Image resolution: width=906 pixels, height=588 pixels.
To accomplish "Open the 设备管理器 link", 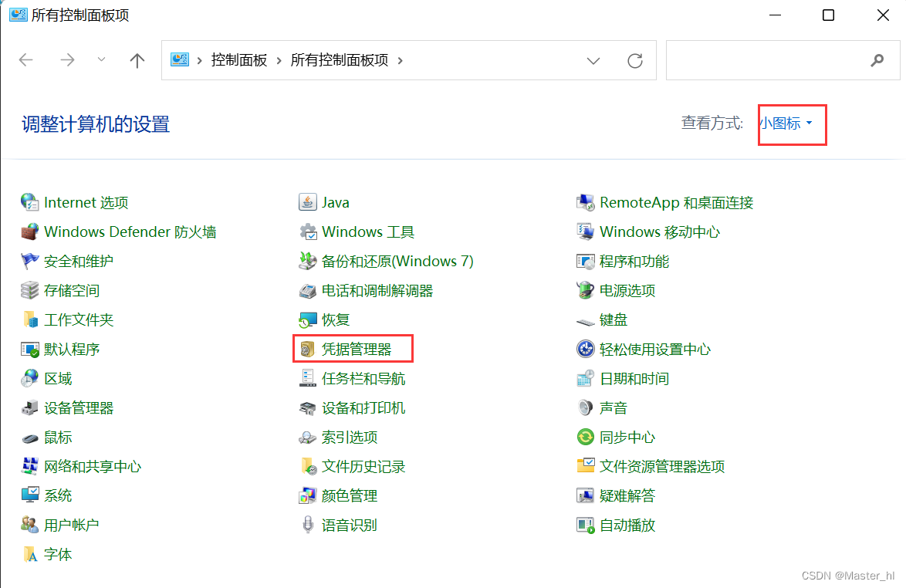I will pos(79,407).
